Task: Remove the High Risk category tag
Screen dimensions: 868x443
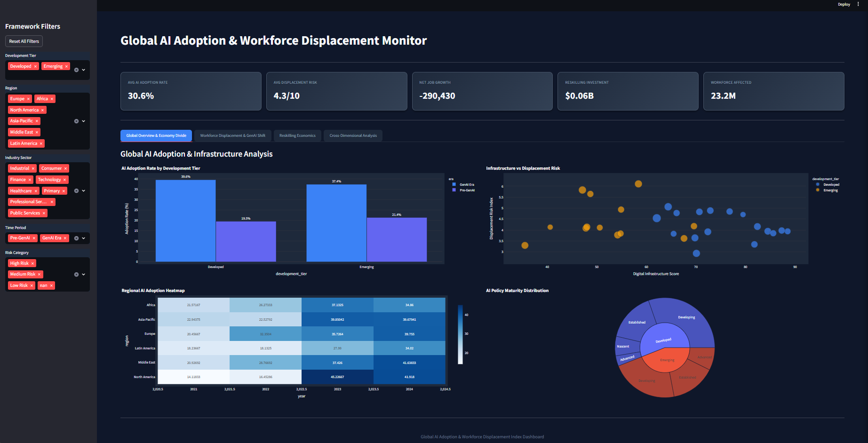Action: tap(32, 263)
